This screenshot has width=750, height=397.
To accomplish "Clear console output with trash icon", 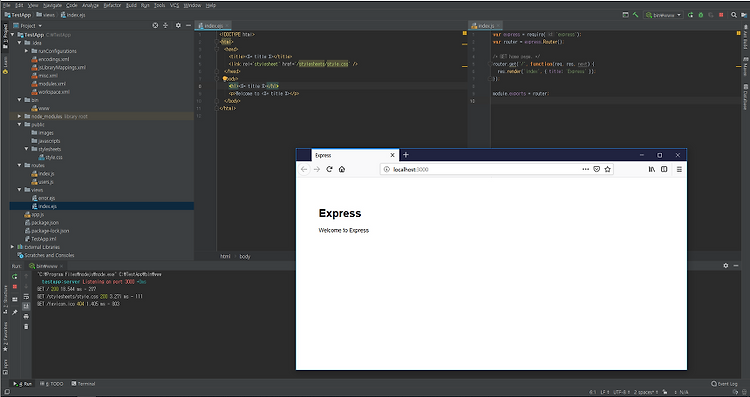I will 26,327.
